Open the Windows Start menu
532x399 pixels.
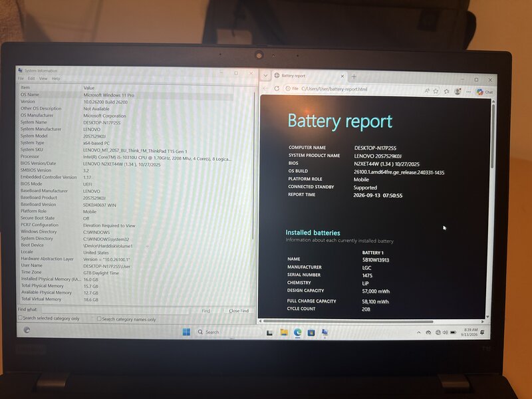coord(186,331)
